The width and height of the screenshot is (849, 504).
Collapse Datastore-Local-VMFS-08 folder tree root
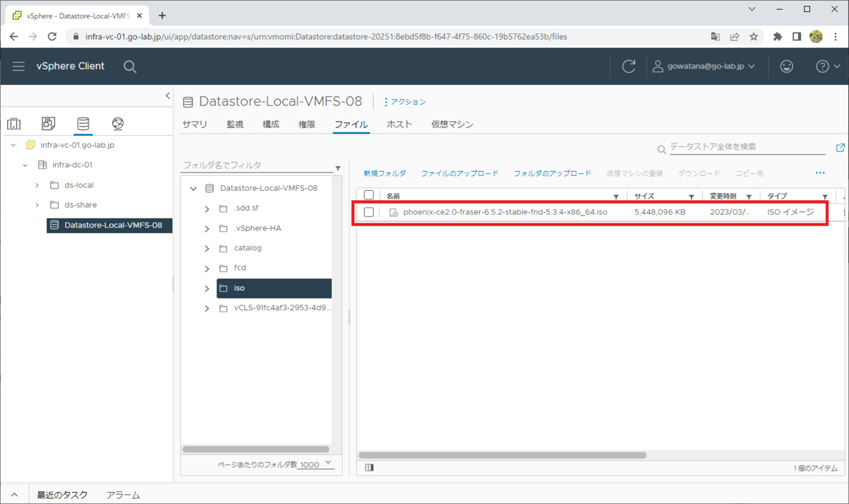coord(193,189)
